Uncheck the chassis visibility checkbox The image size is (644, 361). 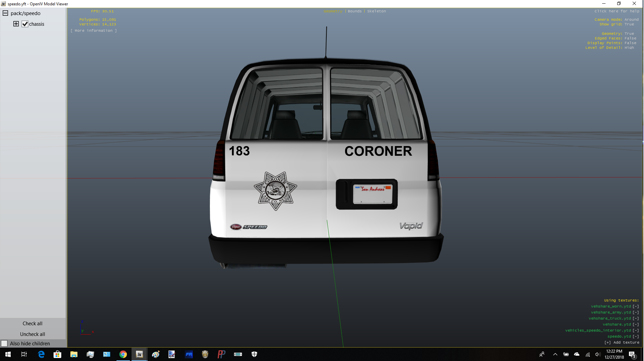click(25, 24)
